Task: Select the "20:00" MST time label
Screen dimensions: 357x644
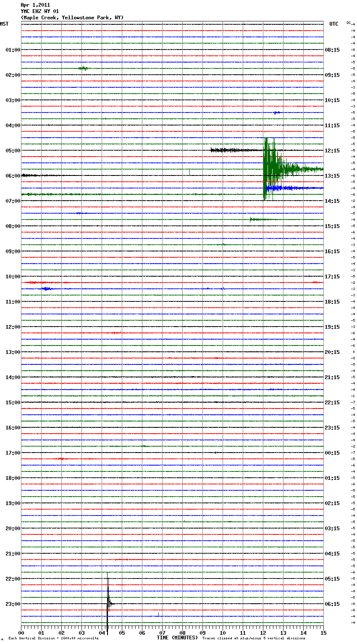Action: pyautogui.click(x=13, y=529)
